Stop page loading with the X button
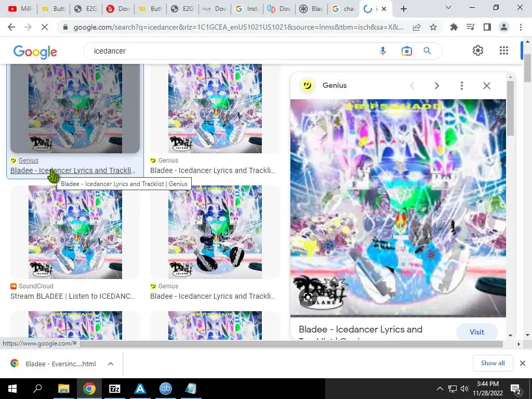The height and width of the screenshot is (399, 532). tap(45, 27)
